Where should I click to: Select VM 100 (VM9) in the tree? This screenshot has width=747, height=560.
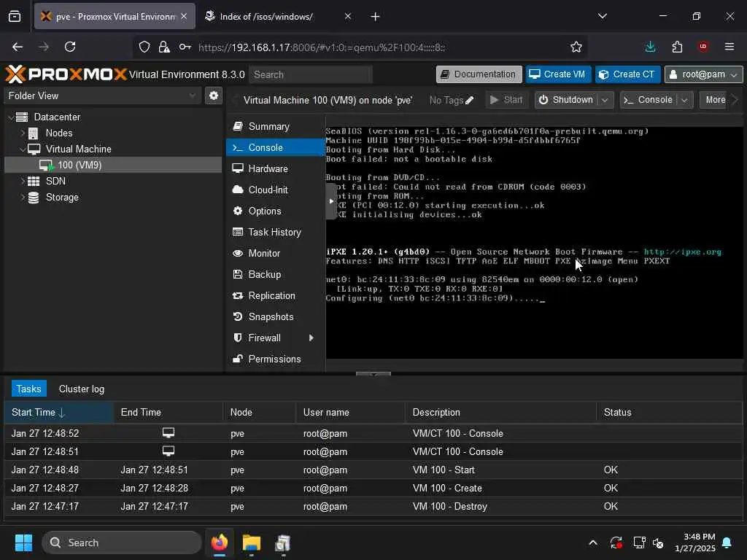click(x=113, y=165)
